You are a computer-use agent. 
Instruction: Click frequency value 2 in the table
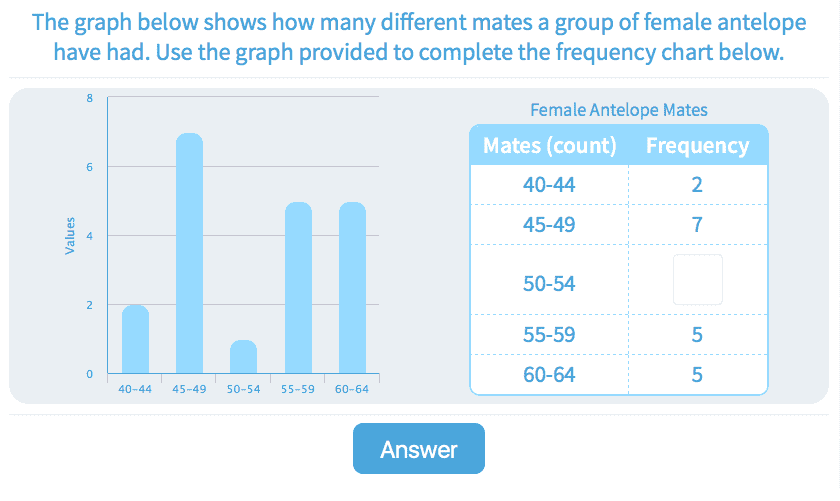(697, 185)
